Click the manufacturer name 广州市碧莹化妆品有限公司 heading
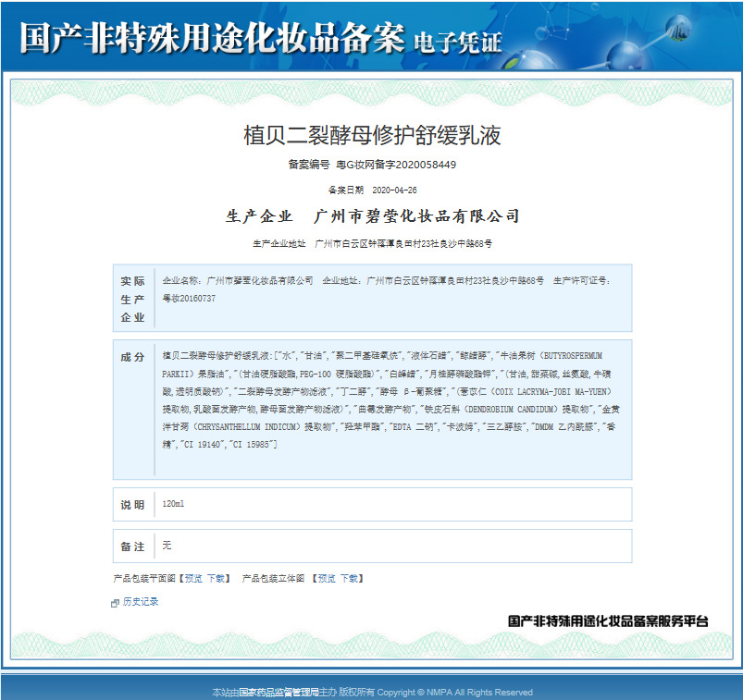Image resolution: width=743 pixels, height=700 pixels. click(416, 216)
